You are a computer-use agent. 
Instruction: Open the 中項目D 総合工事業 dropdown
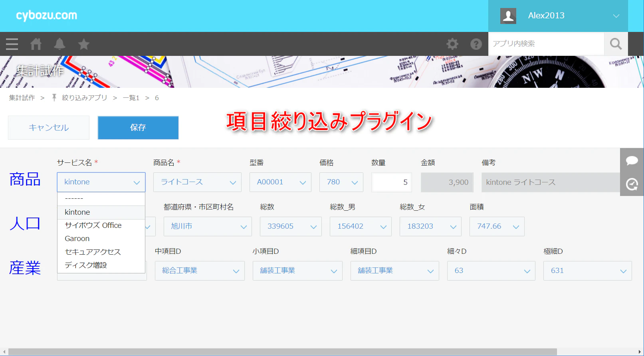(x=200, y=271)
